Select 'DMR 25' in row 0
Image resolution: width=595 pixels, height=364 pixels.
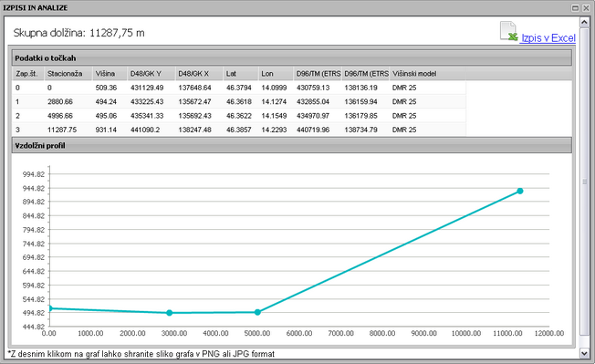(x=404, y=88)
